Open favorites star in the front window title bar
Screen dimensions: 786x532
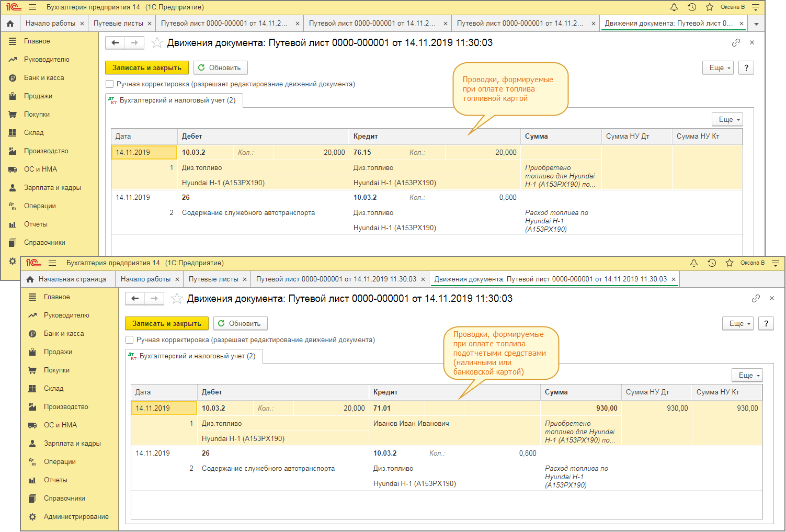[730, 263]
